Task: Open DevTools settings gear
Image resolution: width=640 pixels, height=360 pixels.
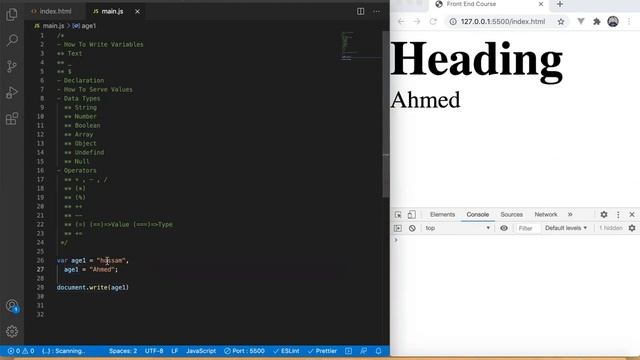Action: [604, 214]
